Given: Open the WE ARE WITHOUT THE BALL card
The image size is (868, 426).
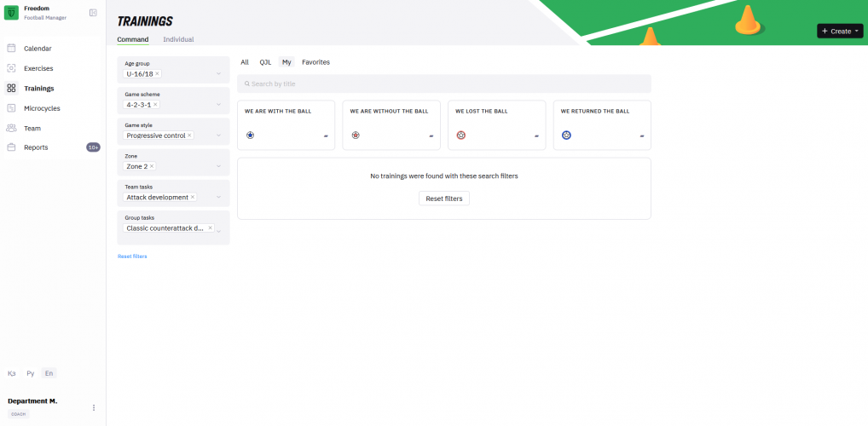Looking at the screenshot, I should pos(391,125).
